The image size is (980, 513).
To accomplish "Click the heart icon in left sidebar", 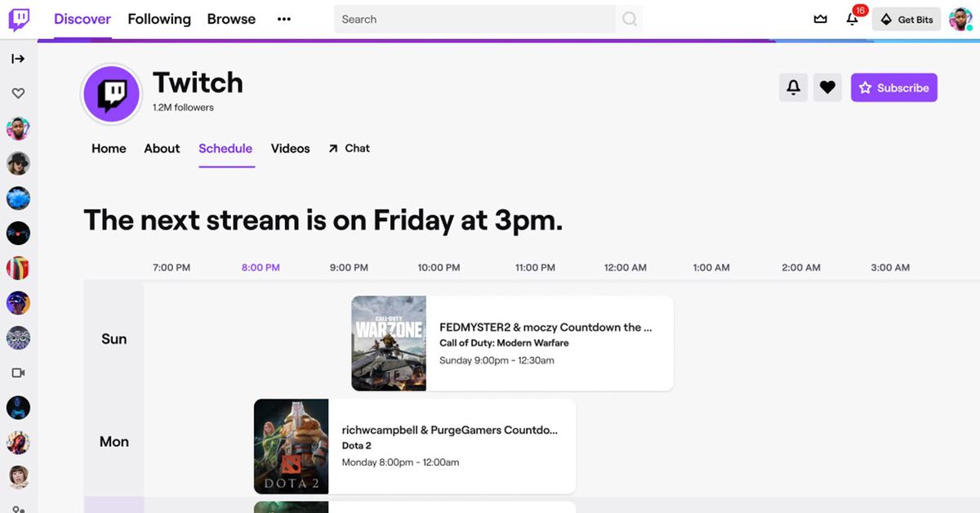I will [x=18, y=94].
